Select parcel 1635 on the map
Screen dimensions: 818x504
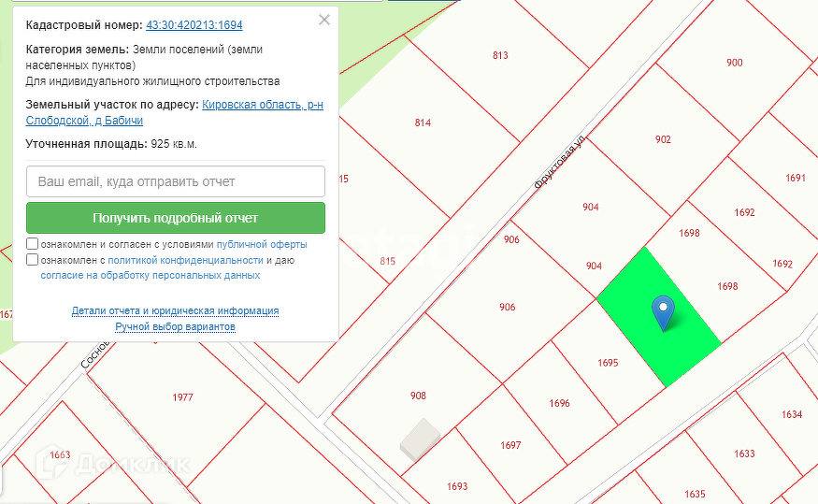[695, 494]
